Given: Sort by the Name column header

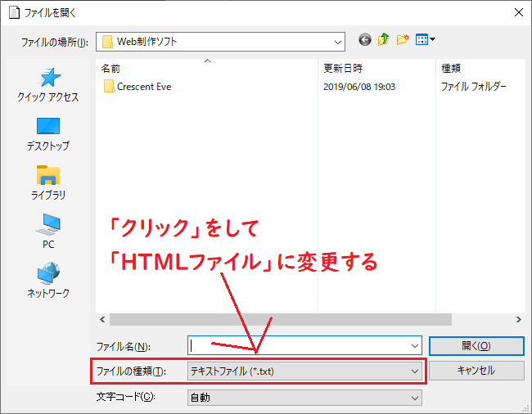Looking at the screenshot, I should point(205,68).
